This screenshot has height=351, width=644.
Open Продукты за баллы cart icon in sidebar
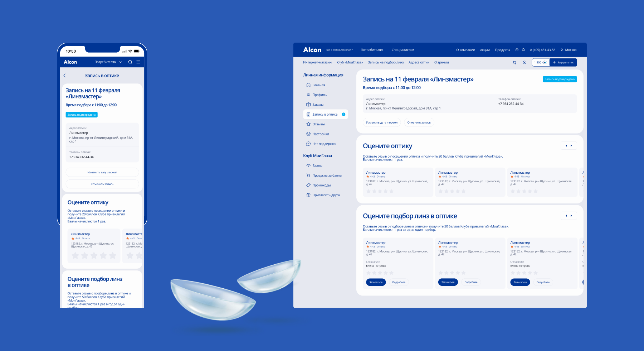coord(308,175)
